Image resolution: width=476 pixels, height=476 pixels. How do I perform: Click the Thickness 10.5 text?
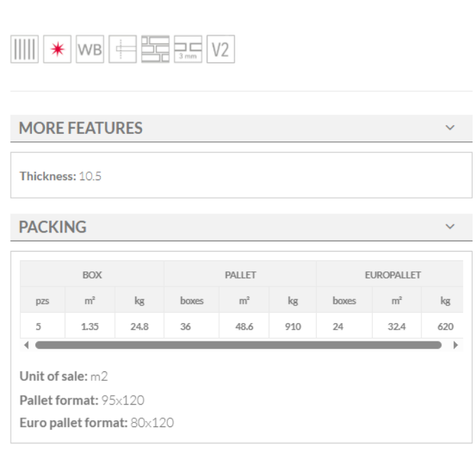pos(61,176)
